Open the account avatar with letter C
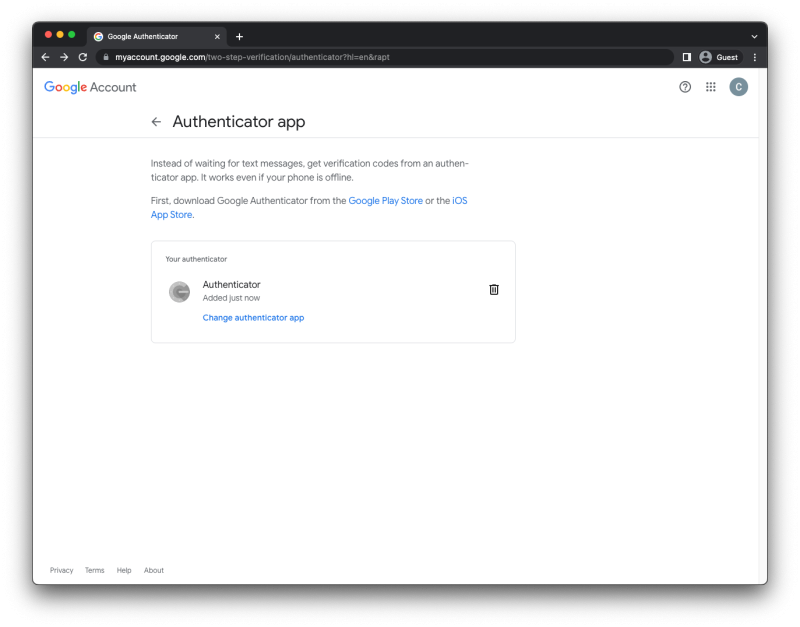 738,87
